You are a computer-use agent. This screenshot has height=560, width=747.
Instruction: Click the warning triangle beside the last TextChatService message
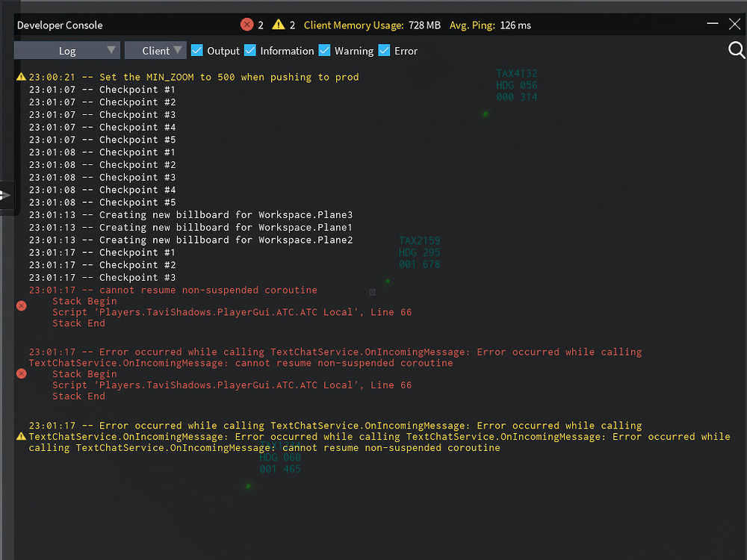click(20, 436)
